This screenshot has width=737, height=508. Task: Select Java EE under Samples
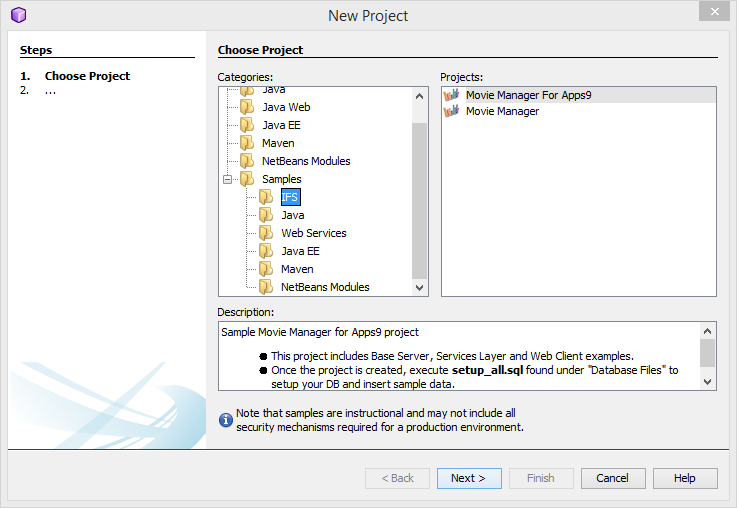click(x=300, y=251)
